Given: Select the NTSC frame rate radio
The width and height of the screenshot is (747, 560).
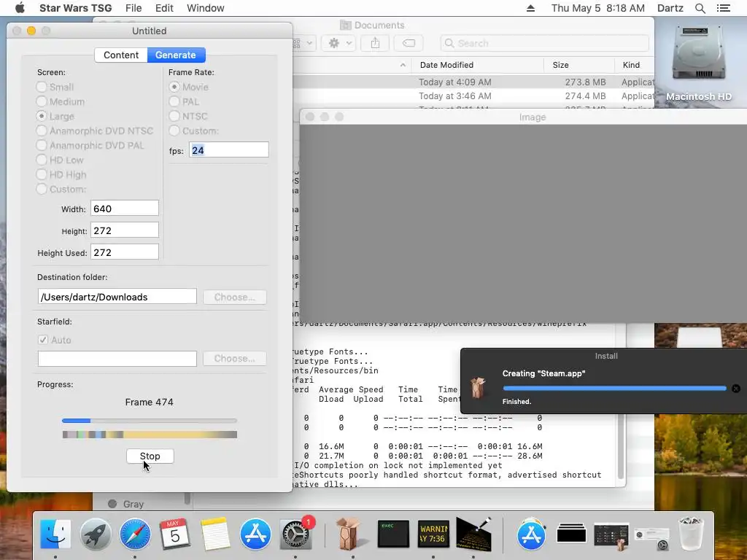Looking at the screenshot, I should (174, 116).
